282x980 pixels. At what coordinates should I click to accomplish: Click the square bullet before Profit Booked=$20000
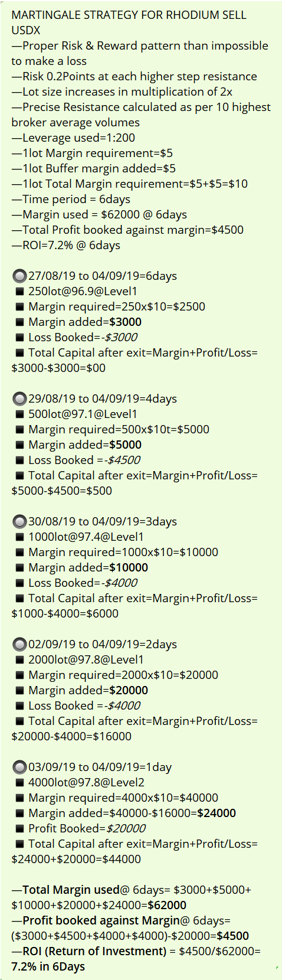coord(19,829)
